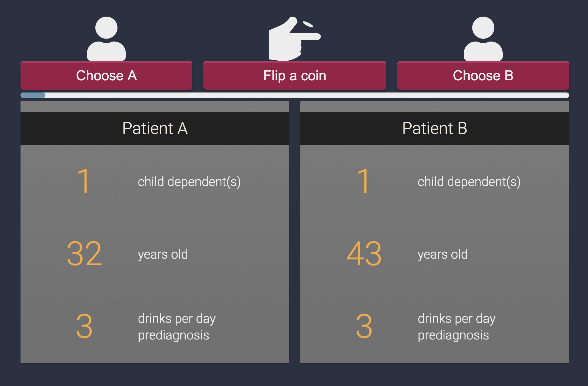Viewport: 588px width, 386px height.
Task: Click Patient B's years old label
Action: pyautogui.click(x=443, y=254)
